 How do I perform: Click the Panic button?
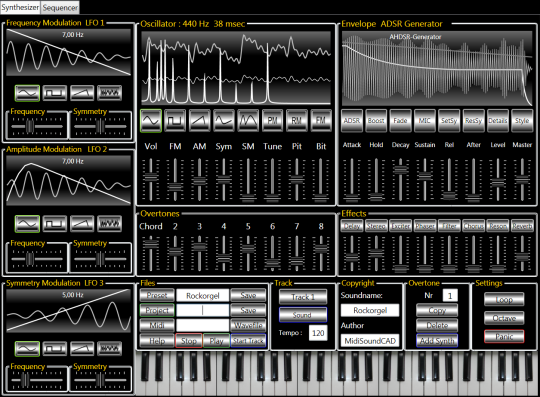pos(504,337)
